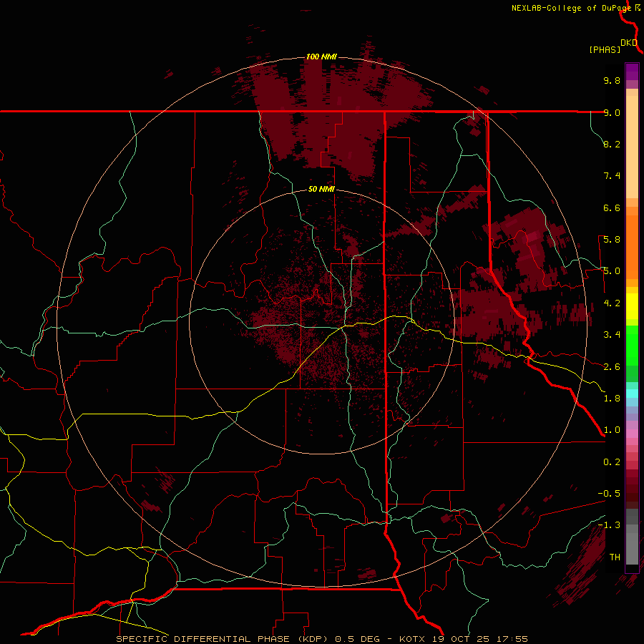The height and width of the screenshot is (644, 644).
Task: Click the Specific Differential Phase KOTX caption
Action: click(322, 639)
